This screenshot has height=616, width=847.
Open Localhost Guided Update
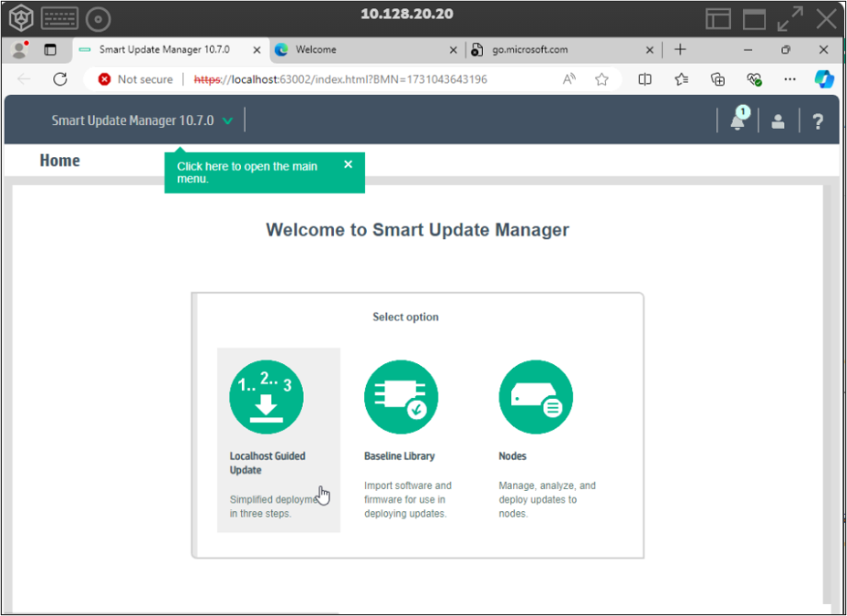coord(267,396)
